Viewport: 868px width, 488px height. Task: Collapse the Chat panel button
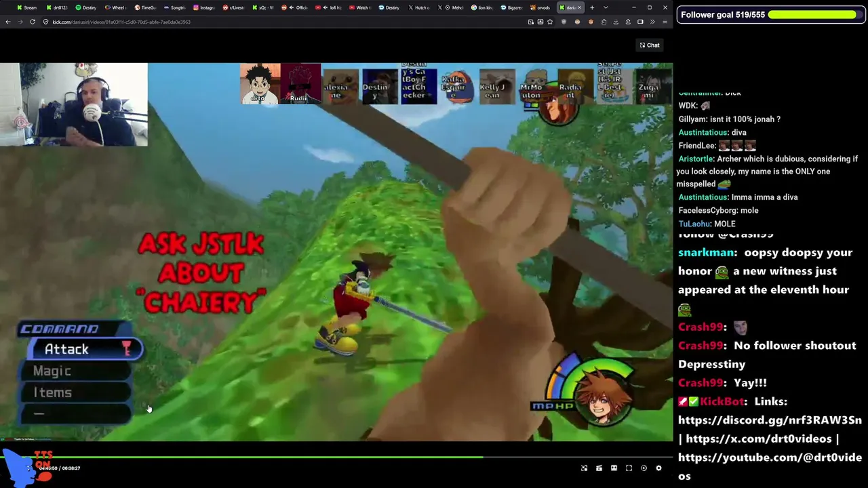[x=650, y=45]
